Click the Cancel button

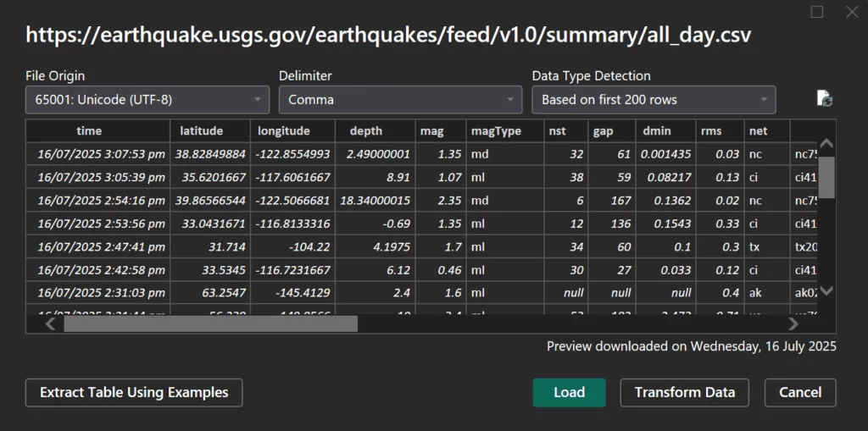[800, 392]
